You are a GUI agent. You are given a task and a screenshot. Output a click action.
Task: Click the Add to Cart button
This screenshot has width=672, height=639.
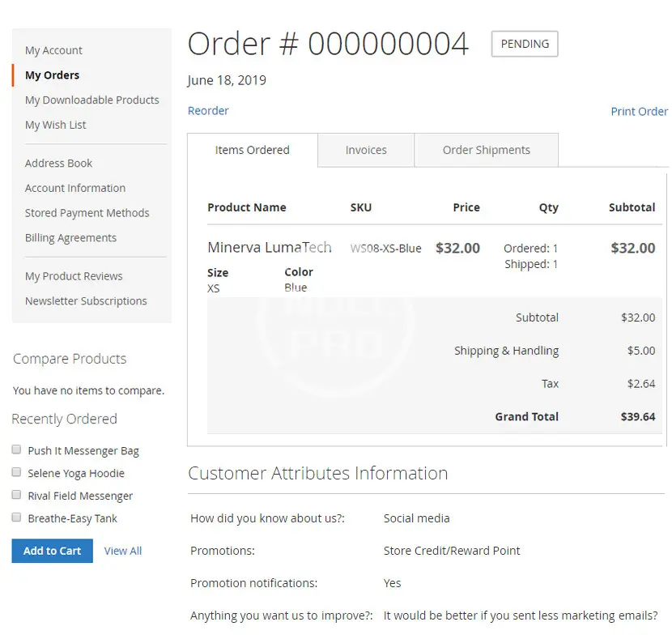[52, 551]
